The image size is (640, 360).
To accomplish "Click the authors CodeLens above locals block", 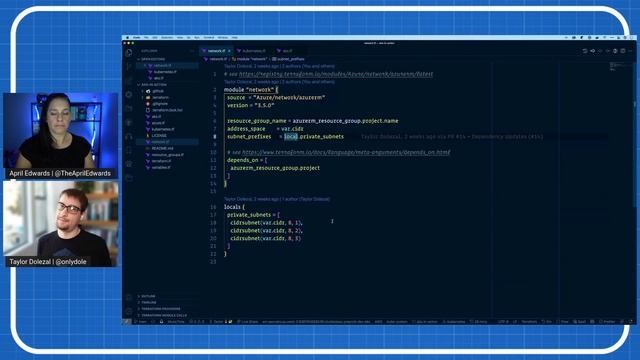I will (277, 199).
